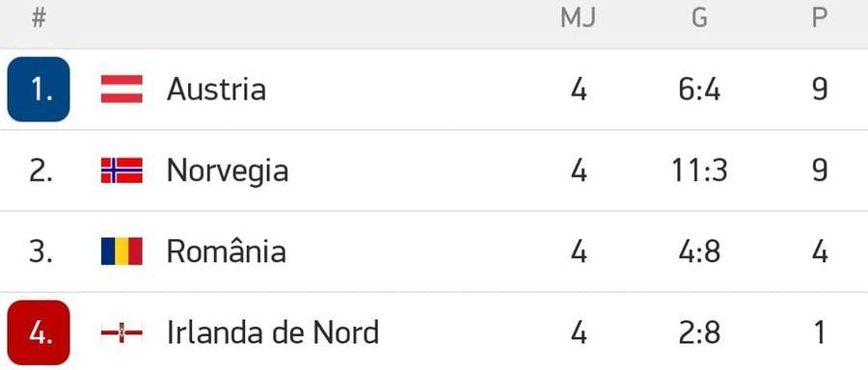Screen dimensions: 868x370
Task: Open the Norvegia team link
Action: click(x=228, y=171)
